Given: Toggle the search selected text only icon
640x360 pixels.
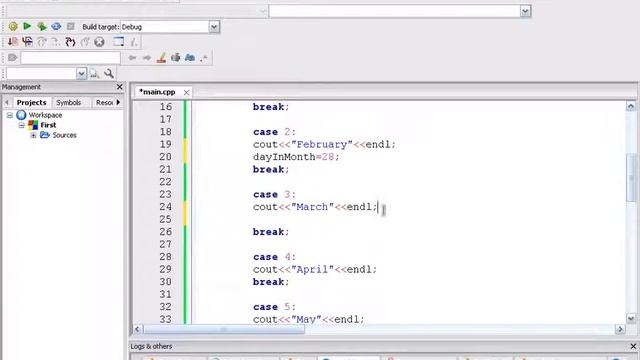Looking at the screenshot, I should click(x=176, y=58).
